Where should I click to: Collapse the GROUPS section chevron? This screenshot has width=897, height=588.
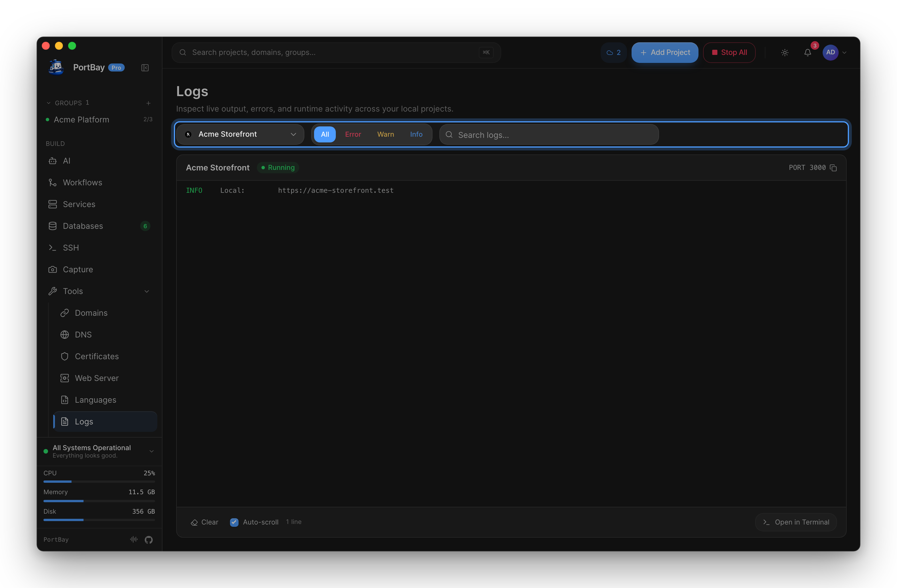[x=49, y=103]
